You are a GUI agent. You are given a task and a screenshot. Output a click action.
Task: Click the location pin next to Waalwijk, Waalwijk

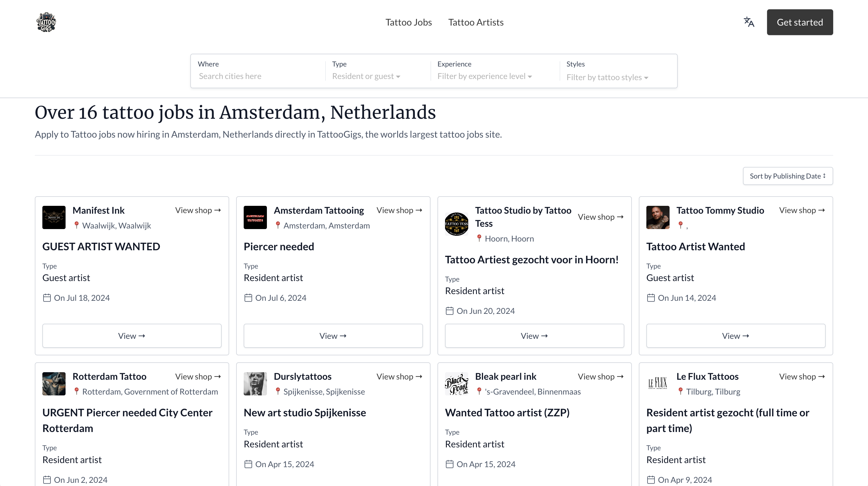pyautogui.click(x=77, y=225)
